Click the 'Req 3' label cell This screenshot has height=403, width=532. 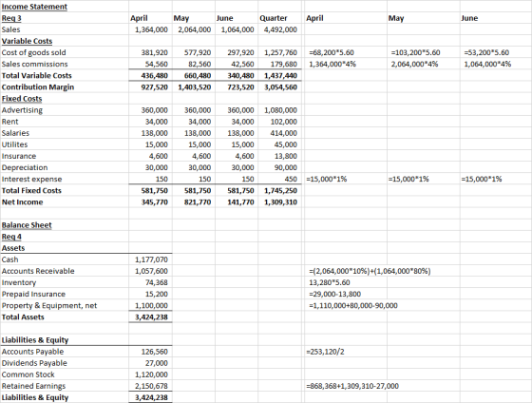(x=11, y=18)
